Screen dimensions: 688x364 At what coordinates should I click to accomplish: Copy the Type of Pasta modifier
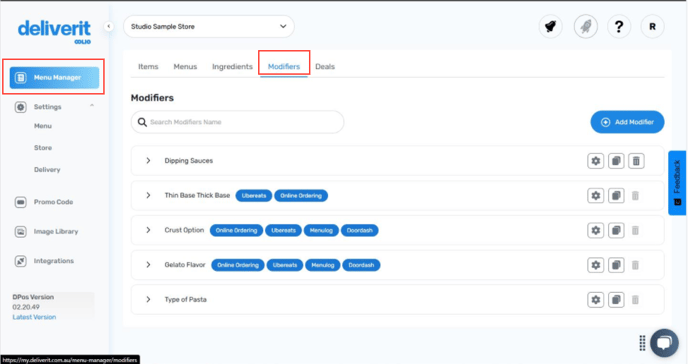coord(616,300)
